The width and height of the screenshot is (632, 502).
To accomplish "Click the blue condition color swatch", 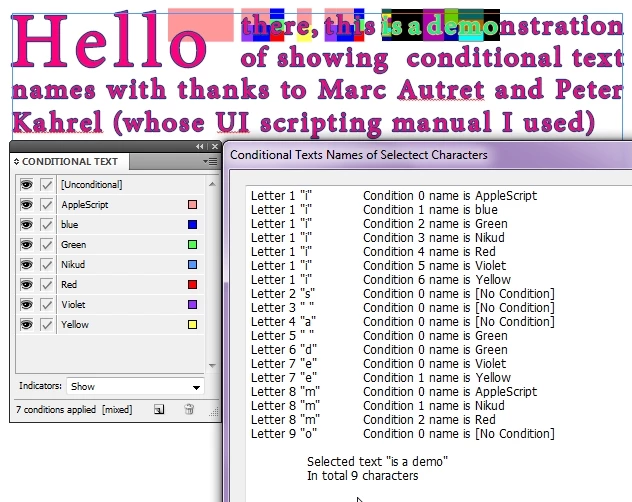I will (193, 225).
